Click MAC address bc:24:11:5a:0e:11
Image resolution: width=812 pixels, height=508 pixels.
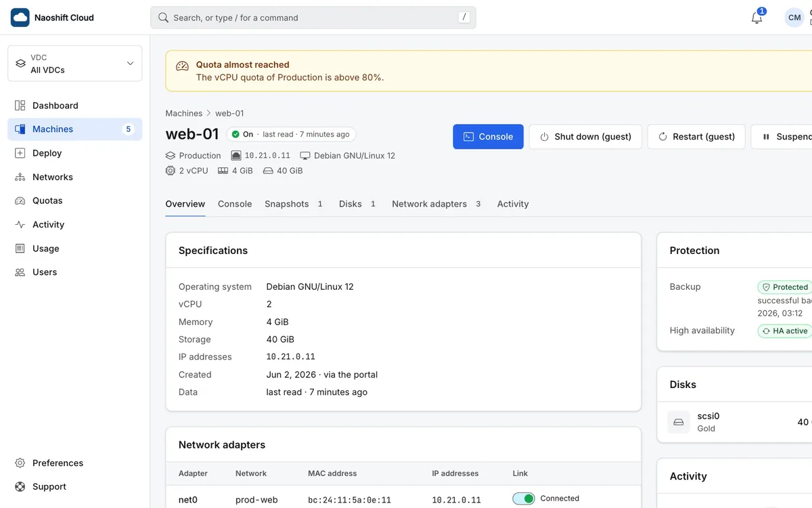(350, 500)
